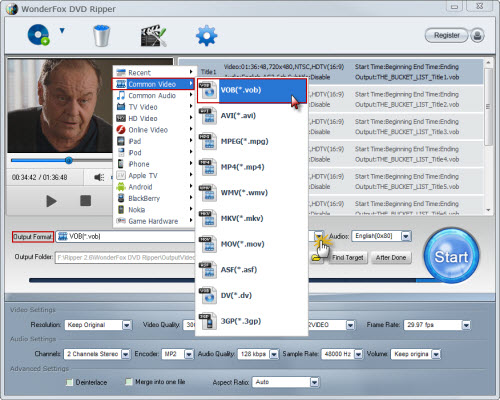500x400 pixels.
Task: Enable the Deinterlace checkbox
Action: point(69,382)
